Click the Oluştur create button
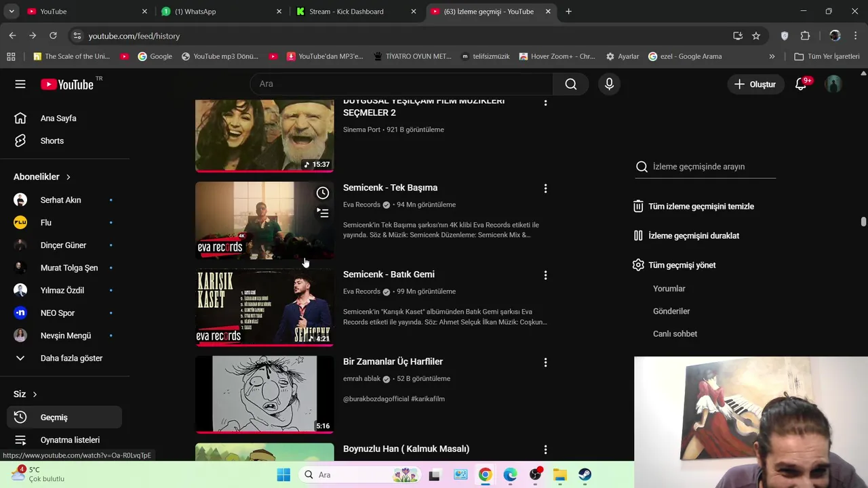 pos(755,84)
